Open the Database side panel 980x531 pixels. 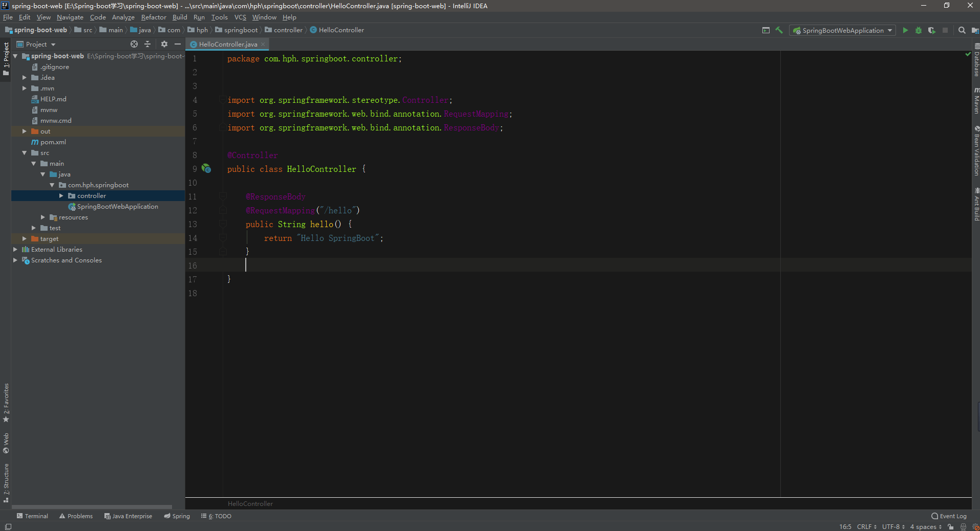pyautogui.click(x=976, y=60)
